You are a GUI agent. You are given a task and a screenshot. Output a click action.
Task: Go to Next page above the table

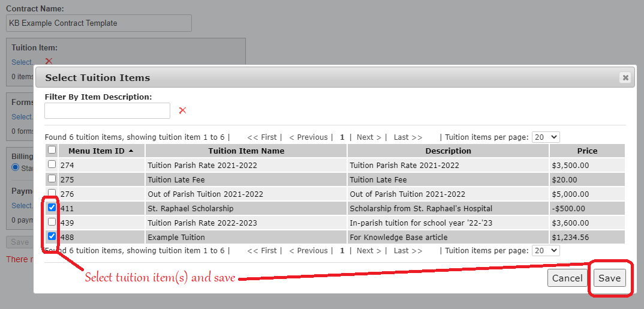(368, 137)
